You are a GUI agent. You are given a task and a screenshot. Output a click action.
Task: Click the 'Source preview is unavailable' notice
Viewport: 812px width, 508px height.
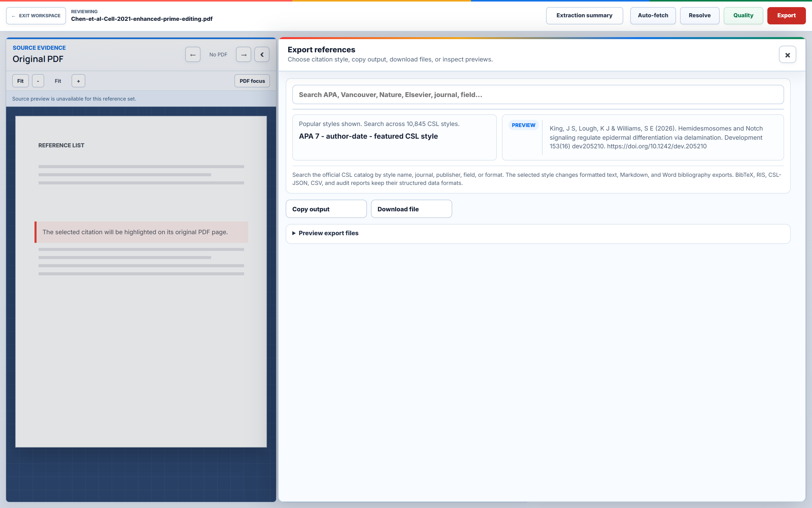tap(74, 99)
